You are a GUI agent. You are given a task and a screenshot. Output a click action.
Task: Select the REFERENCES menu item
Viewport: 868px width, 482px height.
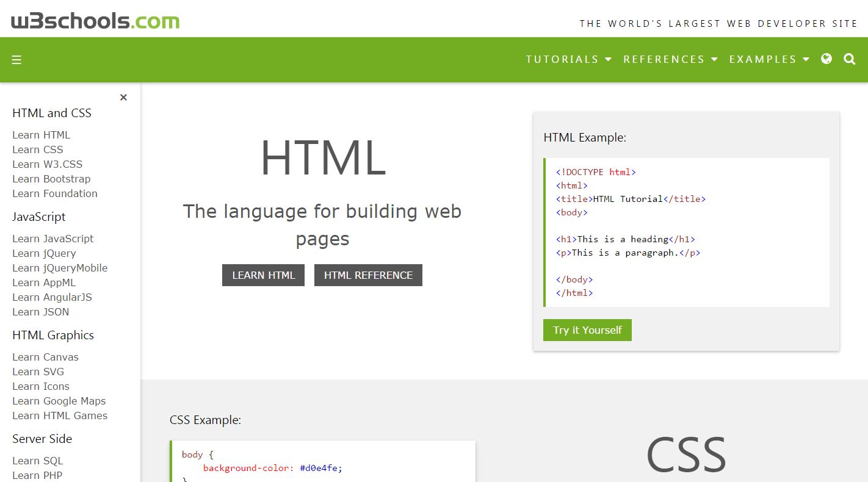tap(664, 59)
